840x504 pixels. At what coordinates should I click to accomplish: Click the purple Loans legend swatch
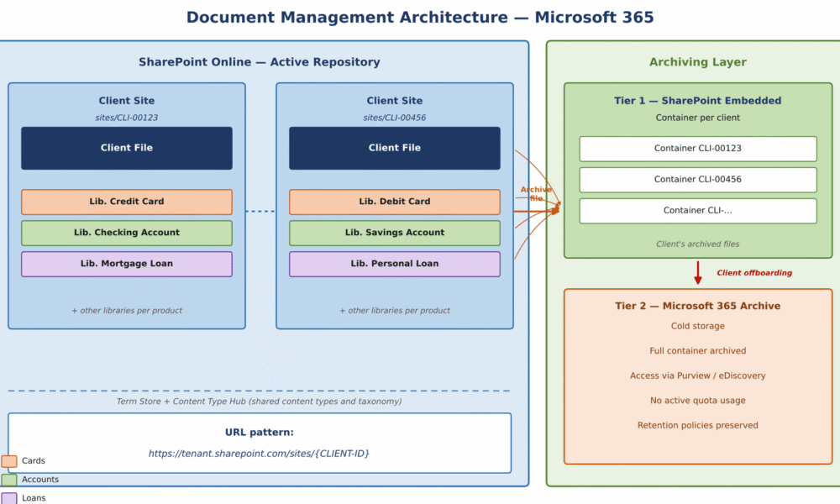(x=9, y=498)
